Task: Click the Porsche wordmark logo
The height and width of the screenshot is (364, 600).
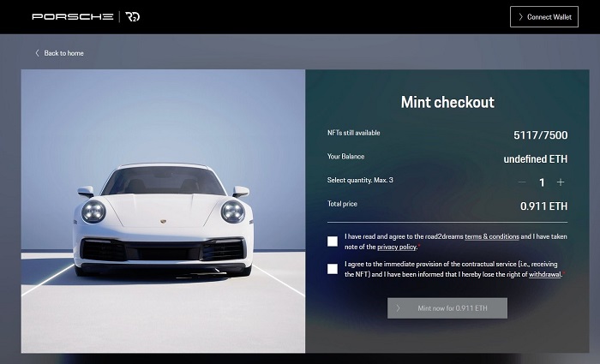Action: click(x=72, y=17)
